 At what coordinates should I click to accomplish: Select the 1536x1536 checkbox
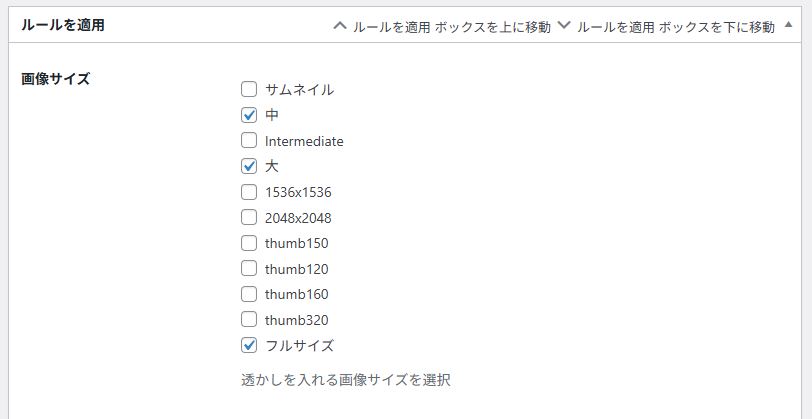coord(249,192)
